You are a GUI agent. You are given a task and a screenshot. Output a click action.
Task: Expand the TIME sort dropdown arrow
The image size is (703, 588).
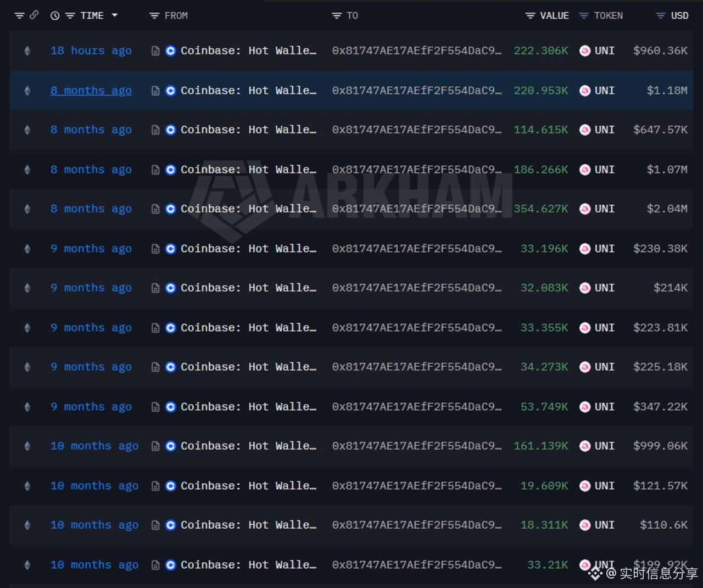(x=115, y=15)
